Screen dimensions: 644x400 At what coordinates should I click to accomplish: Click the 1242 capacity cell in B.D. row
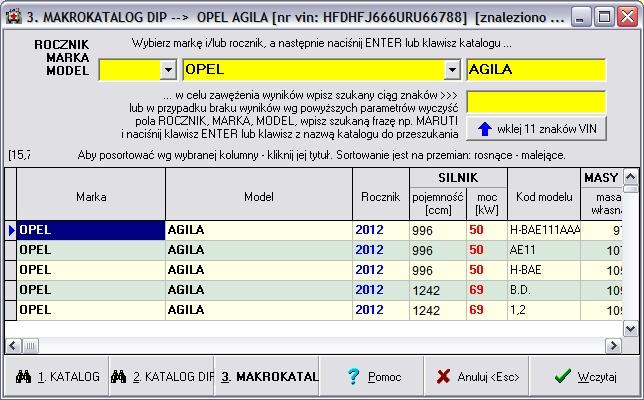(x=438, y=290)
